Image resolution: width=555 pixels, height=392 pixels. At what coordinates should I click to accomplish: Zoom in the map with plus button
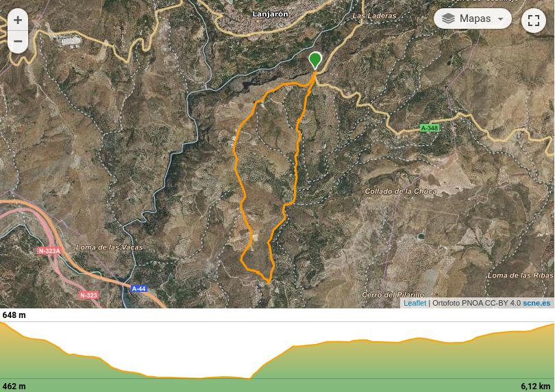coord(18,20)
